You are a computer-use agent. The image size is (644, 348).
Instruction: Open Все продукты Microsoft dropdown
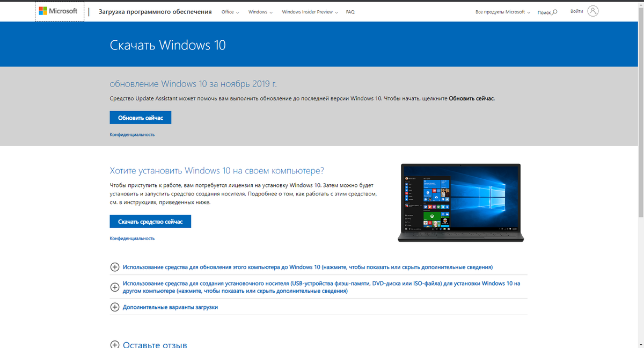click(502, 11)
